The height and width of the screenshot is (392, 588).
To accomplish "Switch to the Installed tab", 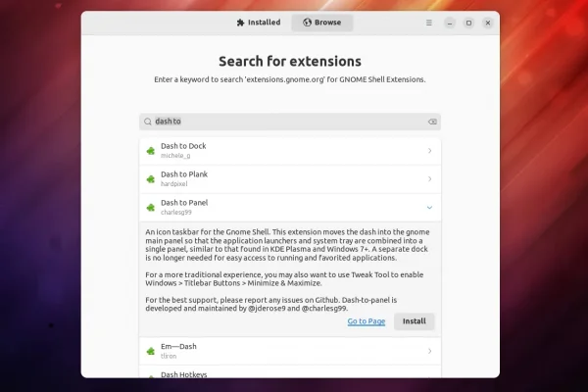I will point(259,23).
